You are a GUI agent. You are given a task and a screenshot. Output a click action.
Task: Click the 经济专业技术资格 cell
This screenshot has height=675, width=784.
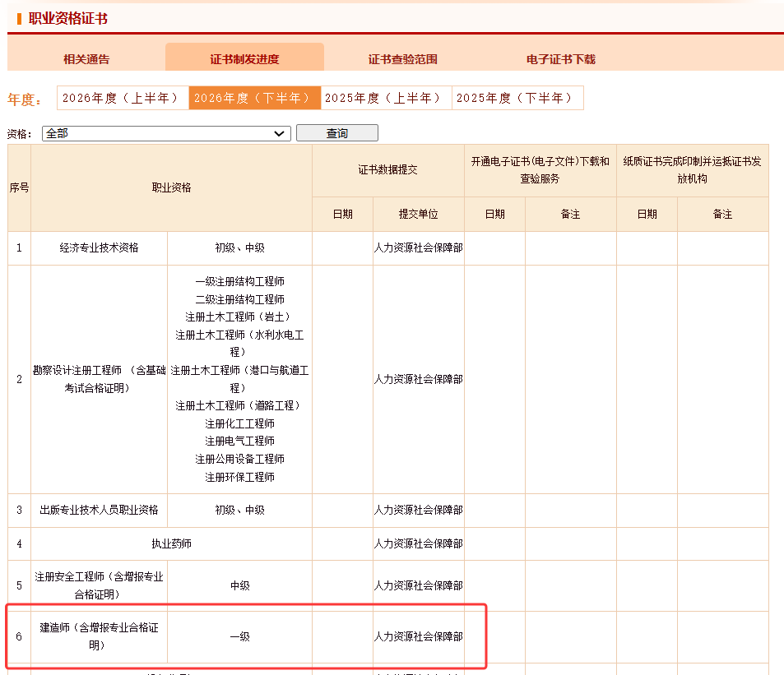point(99,247)
